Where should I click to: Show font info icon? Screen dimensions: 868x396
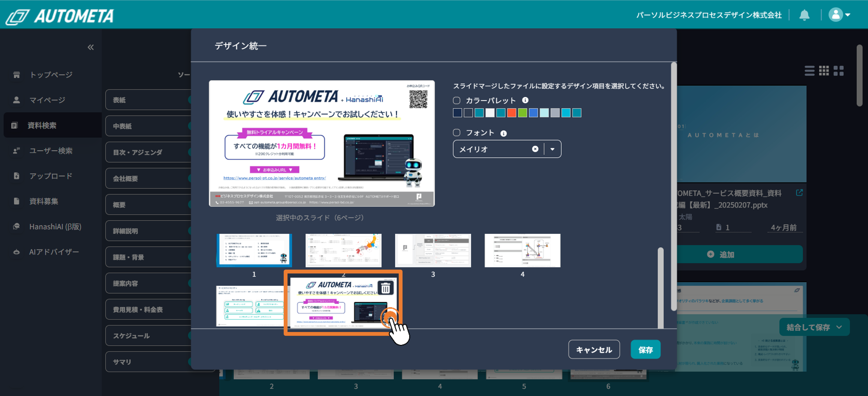point(503,133)
